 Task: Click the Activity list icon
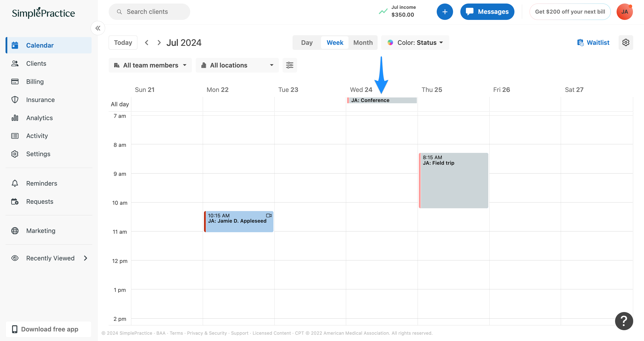click(15, 136)
